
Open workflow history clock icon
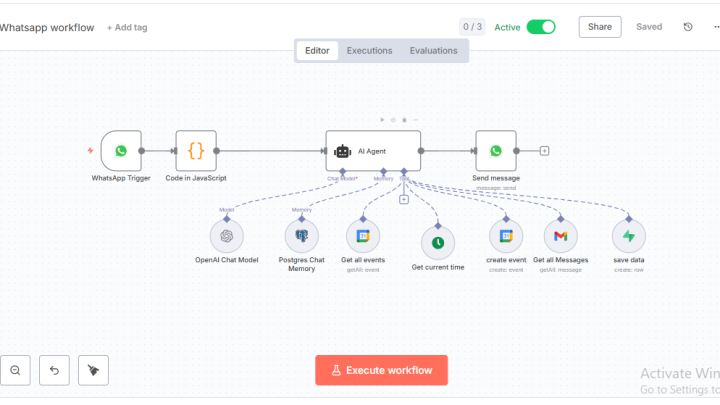coord(687,27)
